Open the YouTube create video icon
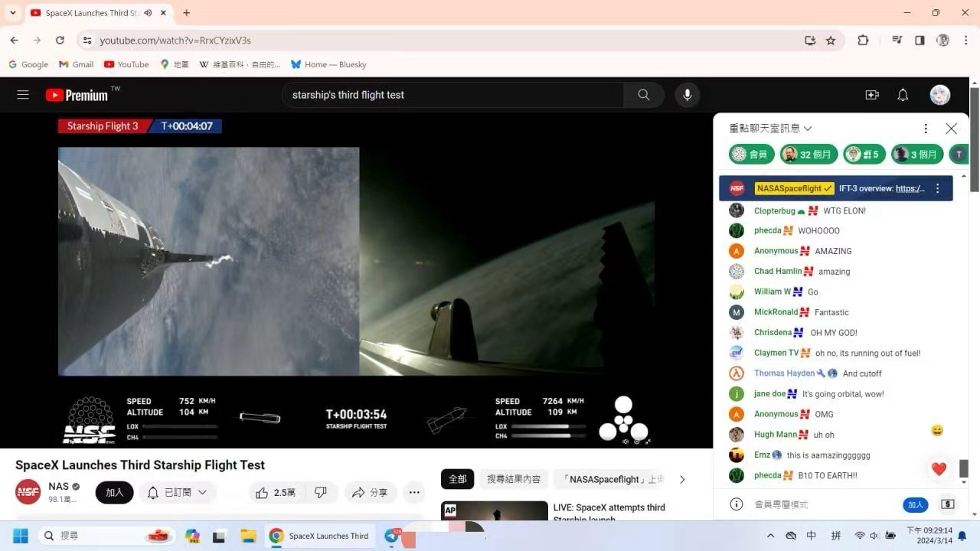This screenshot has width=980, height=551. [x=872, y=95]
